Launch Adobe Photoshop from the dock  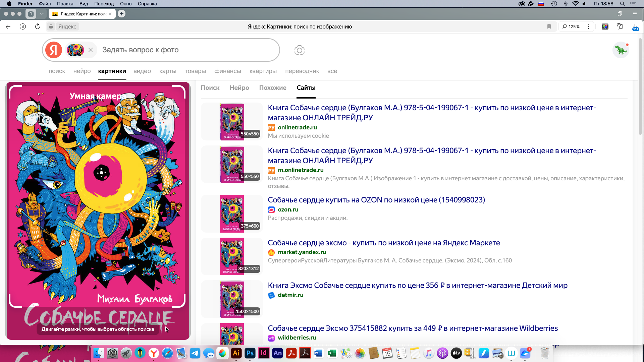click(x=250, y=353)
